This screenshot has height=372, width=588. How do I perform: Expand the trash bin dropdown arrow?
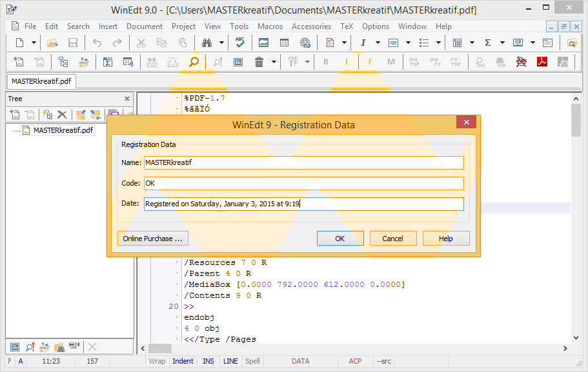click(x=274, y=62)
